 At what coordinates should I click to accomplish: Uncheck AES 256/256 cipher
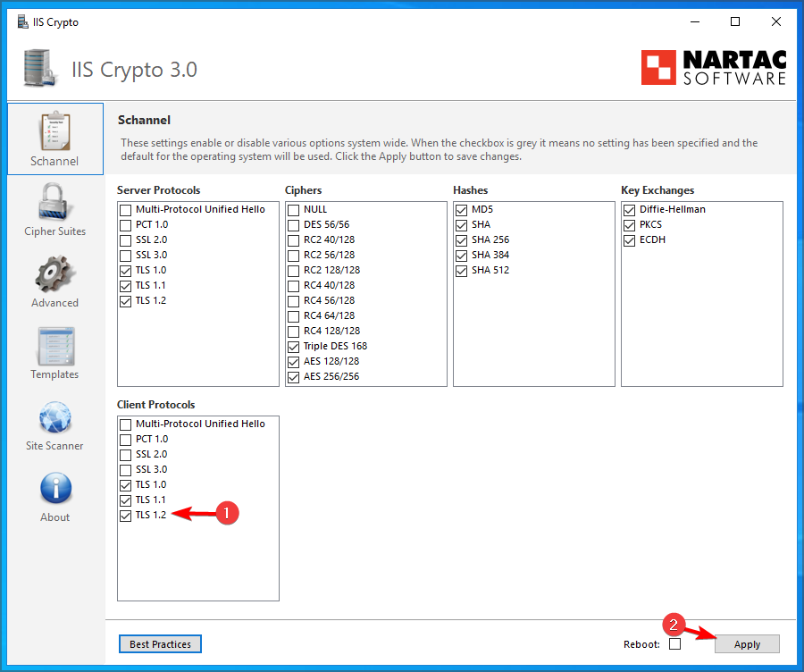(x=293, y=376)
